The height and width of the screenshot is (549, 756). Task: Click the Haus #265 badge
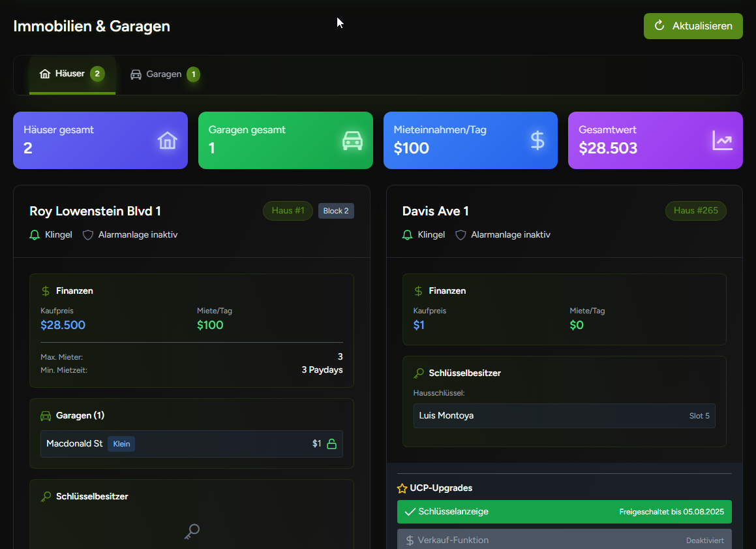pos(696,211)
